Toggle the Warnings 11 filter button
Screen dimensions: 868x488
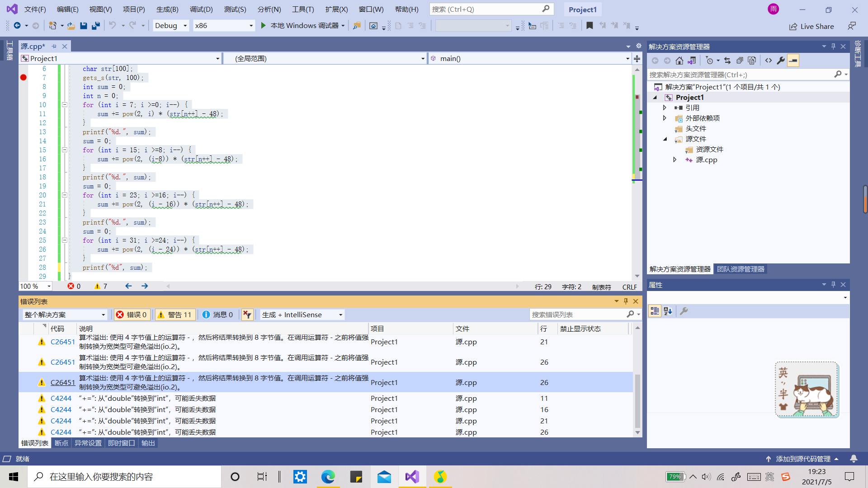tap(175, 315)
